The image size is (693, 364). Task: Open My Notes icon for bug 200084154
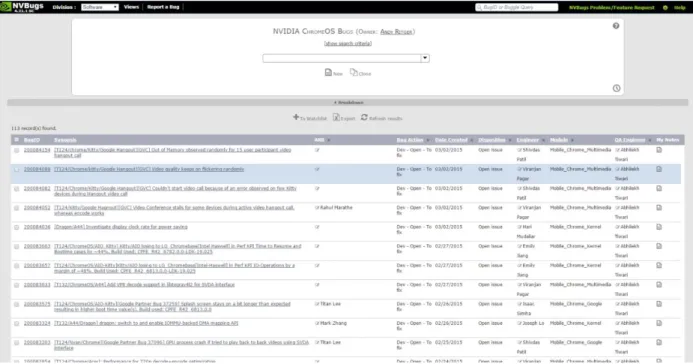659,150
